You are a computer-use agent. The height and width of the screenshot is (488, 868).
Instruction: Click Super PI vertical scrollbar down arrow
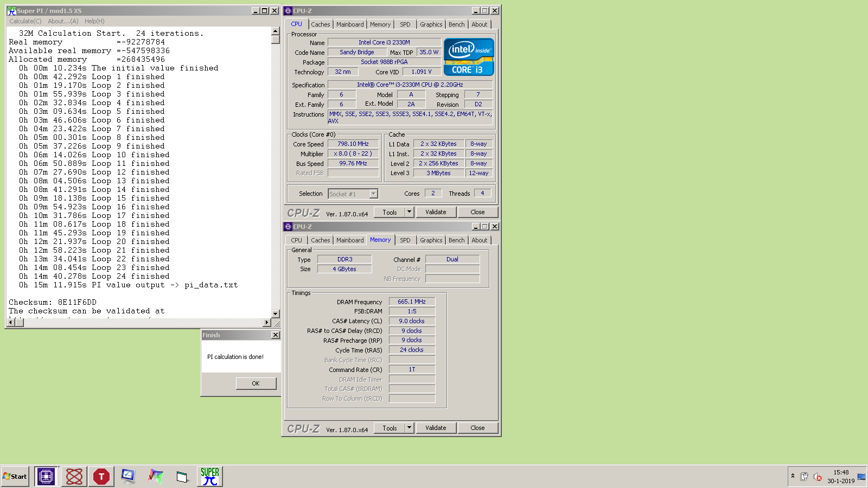point(276,313)
